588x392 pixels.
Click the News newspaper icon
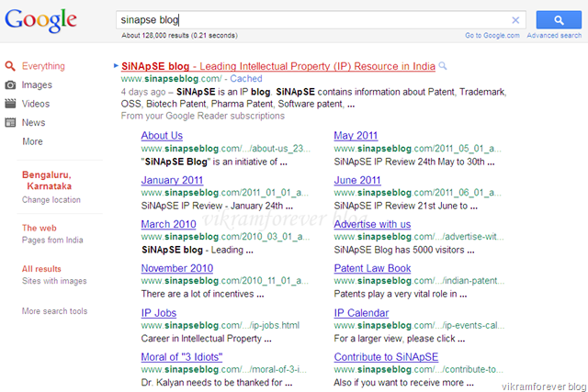10,122
